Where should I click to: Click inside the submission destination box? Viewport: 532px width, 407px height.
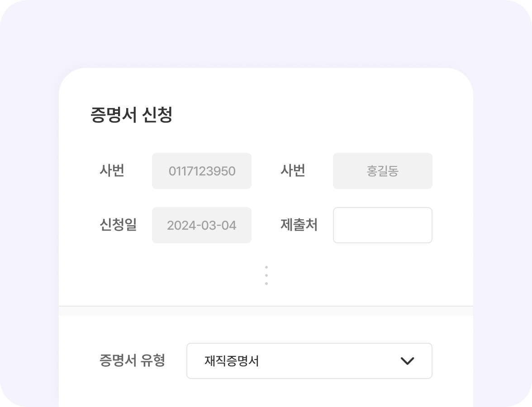pos(382,225)
